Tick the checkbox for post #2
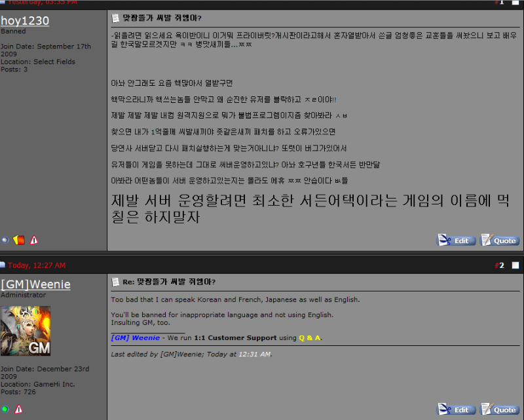 tap(515, 265)
